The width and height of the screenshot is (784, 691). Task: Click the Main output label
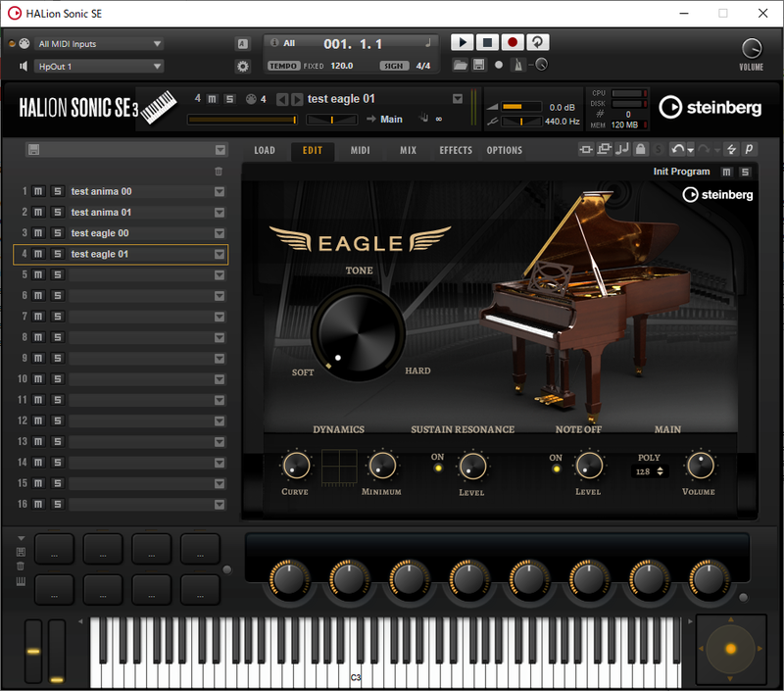391,119
